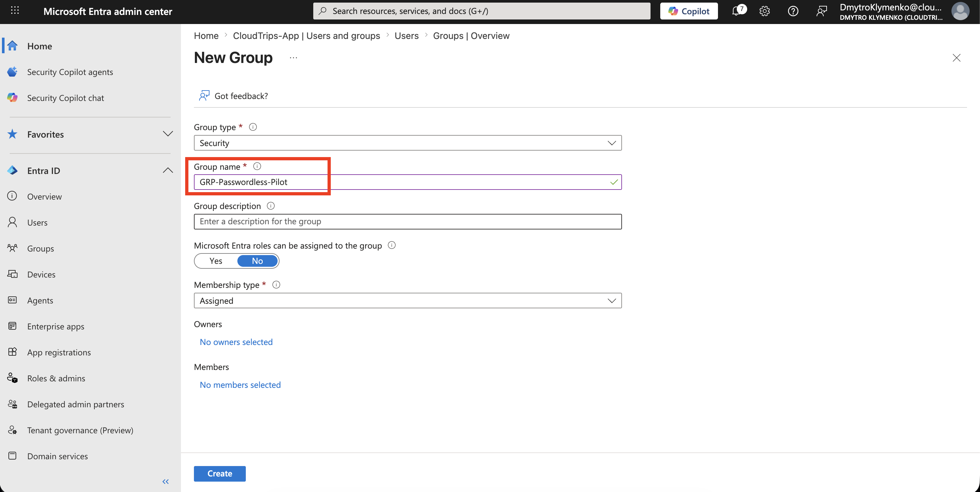The height and width of the screenshot is (492, 980).
Task: Show Entra roles assignment info icon
Action: 391,245
